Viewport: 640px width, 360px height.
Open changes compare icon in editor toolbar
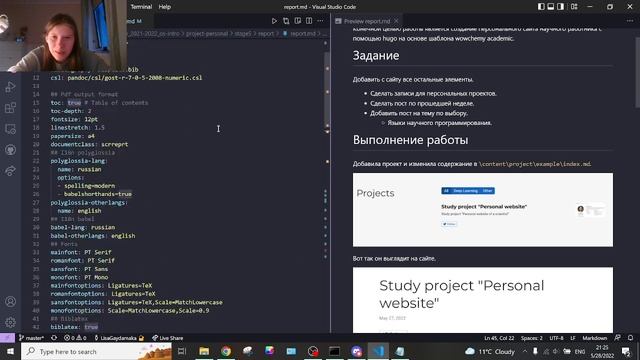(286, 21)
